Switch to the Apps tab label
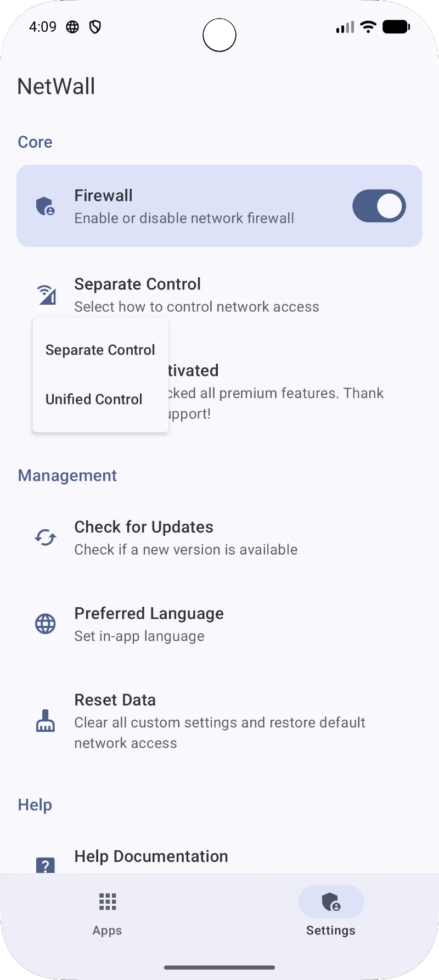The height and width of the screenshot is (980, 439). point(107,930)
